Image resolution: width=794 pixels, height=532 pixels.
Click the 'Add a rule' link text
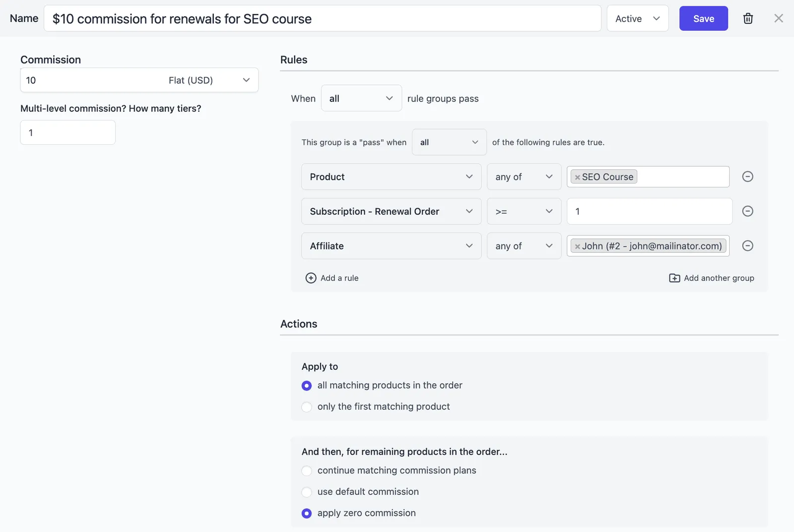pos(339,278)
